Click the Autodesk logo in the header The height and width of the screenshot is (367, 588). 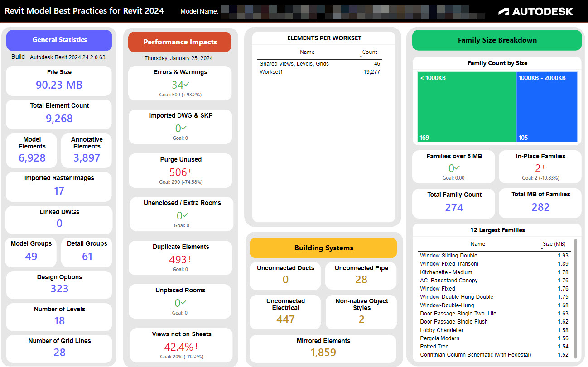click(535, 11)
